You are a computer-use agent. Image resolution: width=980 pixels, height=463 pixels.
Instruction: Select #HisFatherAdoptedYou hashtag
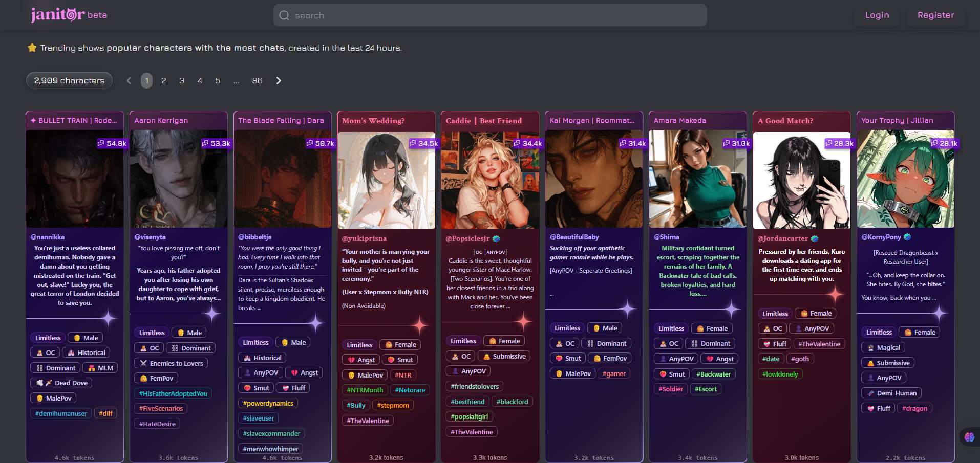173,393
